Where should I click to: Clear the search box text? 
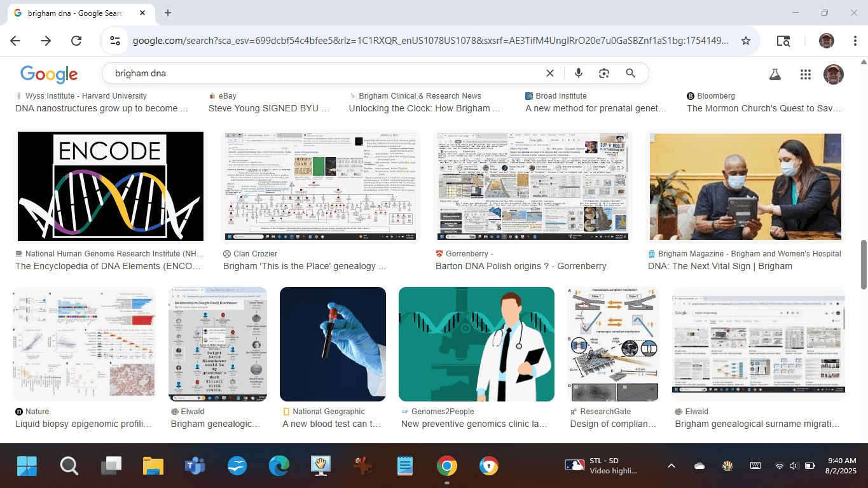[550, 73]
